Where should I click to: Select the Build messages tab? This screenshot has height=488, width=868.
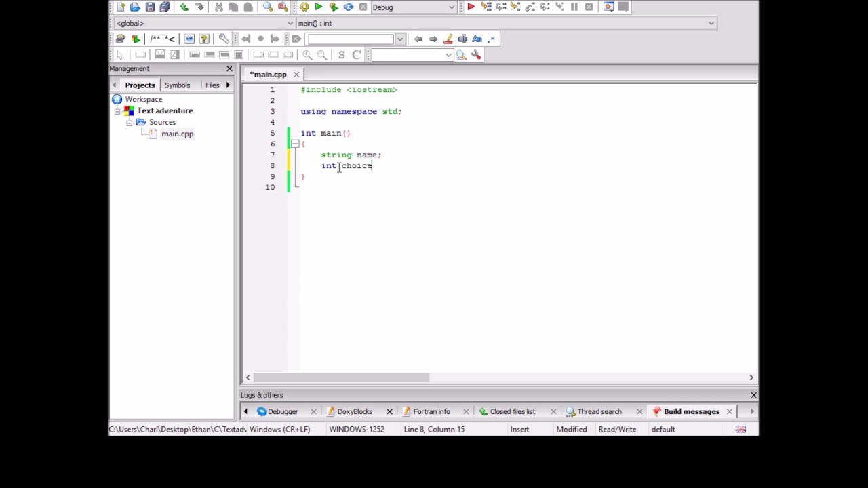(x=691, y=411)
